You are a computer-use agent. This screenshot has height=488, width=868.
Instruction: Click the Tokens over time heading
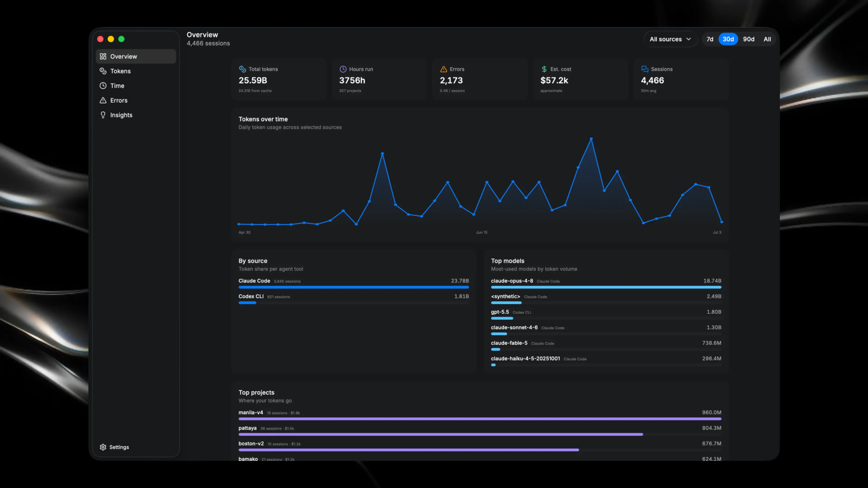tap(263, 119)
